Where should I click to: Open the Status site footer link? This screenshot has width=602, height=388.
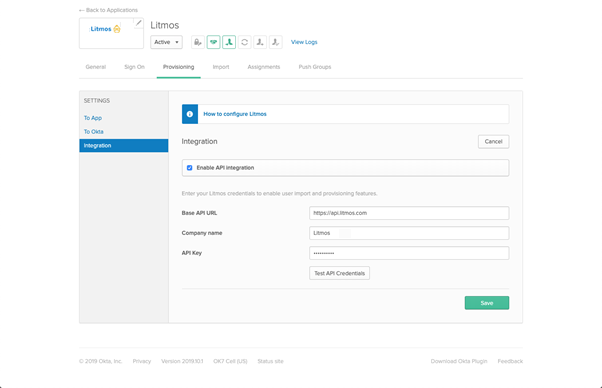270,361
